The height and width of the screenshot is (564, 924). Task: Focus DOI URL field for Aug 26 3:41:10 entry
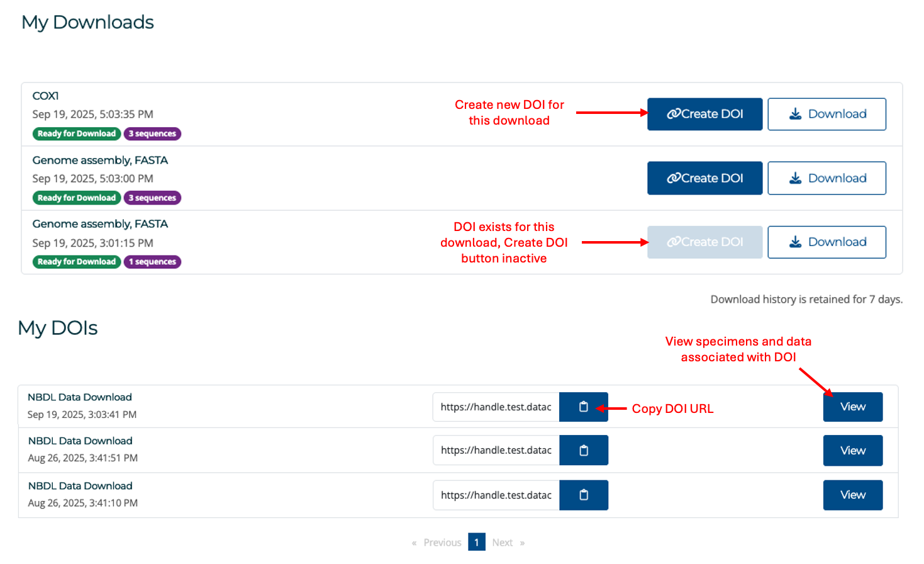pyautogui.click(x=496, y=495)
